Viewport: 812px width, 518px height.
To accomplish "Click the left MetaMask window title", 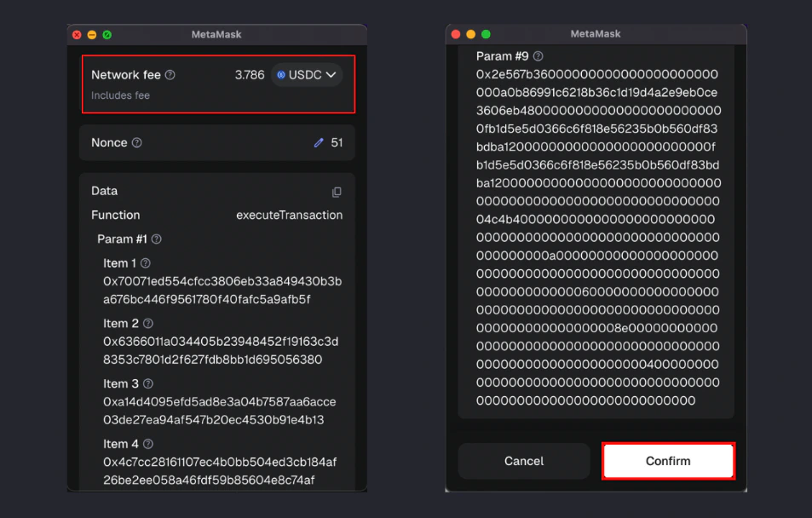I will [x=216, y=34].
